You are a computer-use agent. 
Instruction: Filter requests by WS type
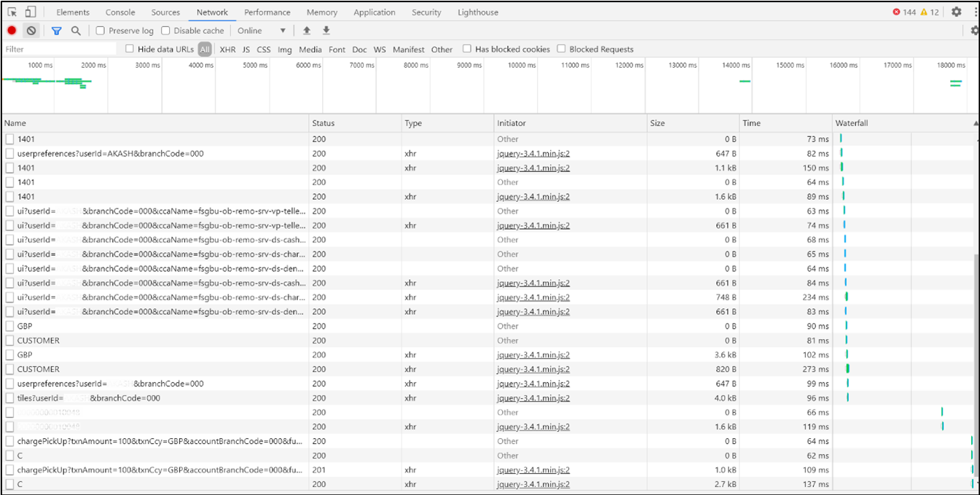point(380,49)
